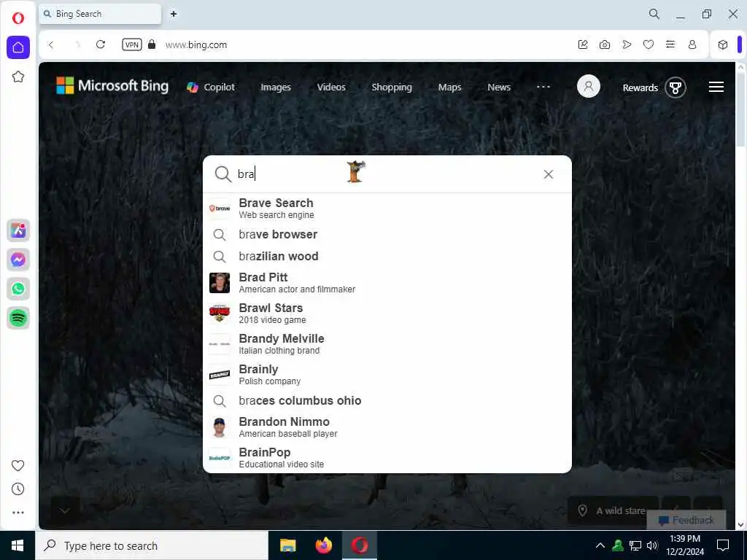
Task: Open the Feedback button
Action: (x=686, y=520)
